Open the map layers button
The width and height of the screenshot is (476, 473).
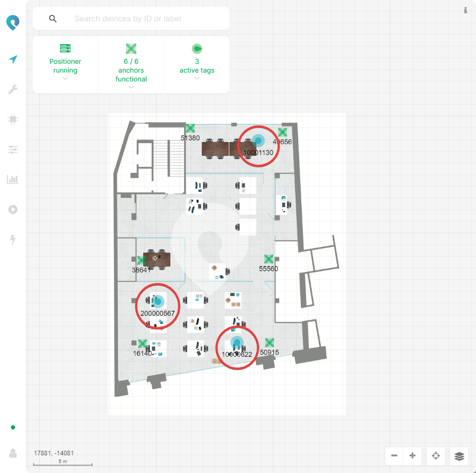point(459,456)
